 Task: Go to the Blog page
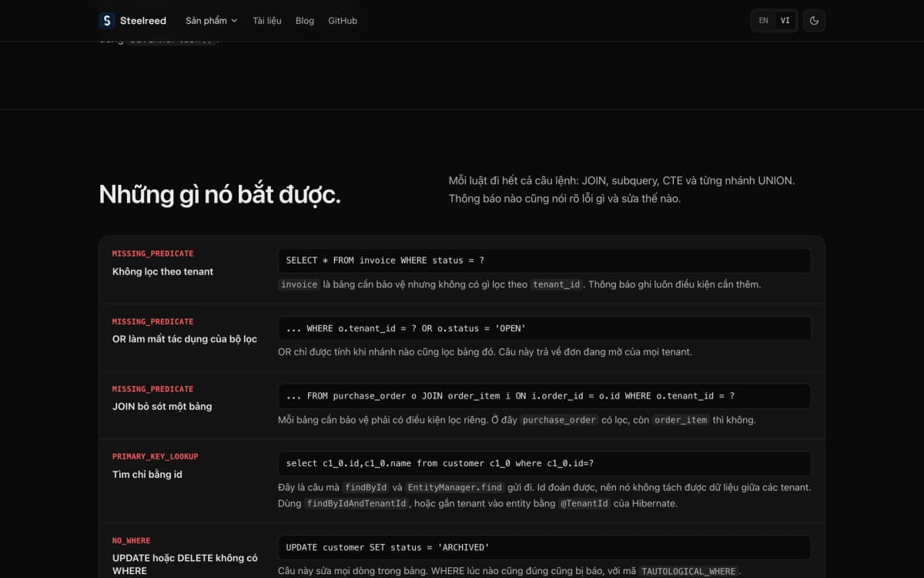pyautogui.click(x=305, y=21)
